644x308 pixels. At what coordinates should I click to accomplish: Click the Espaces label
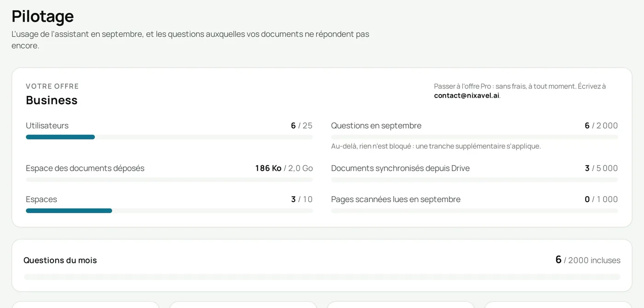[x=41, y=199]
